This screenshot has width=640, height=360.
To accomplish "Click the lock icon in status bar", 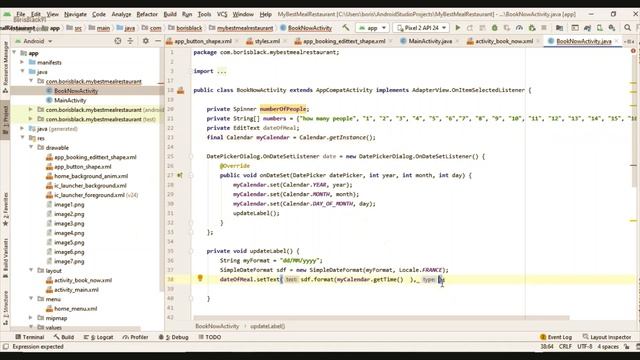I will point(627,347).
